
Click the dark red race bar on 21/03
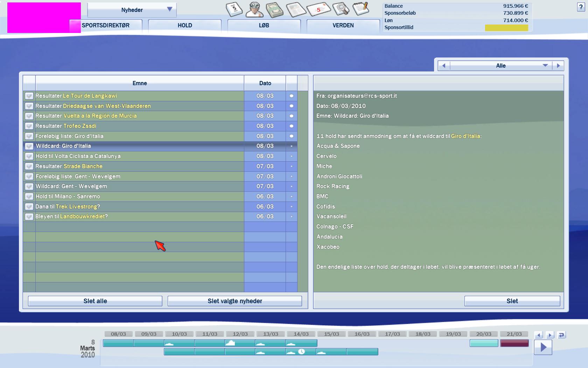[x=514, y=343]
